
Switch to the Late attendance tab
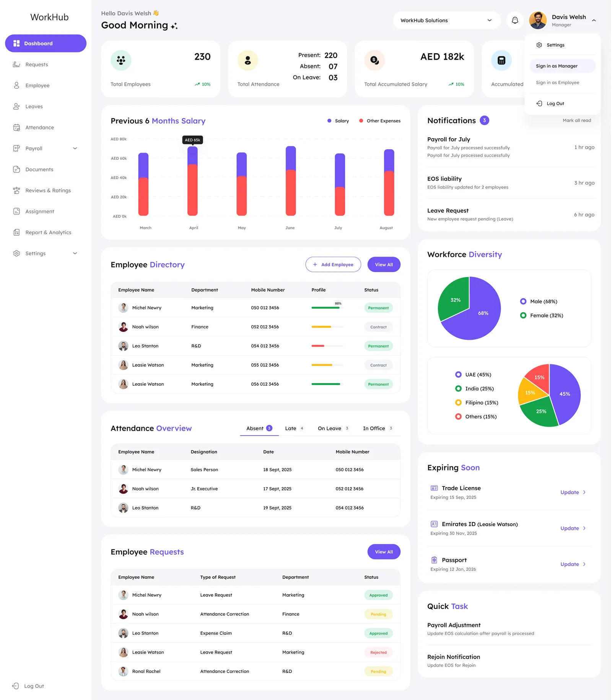[294, 428]
